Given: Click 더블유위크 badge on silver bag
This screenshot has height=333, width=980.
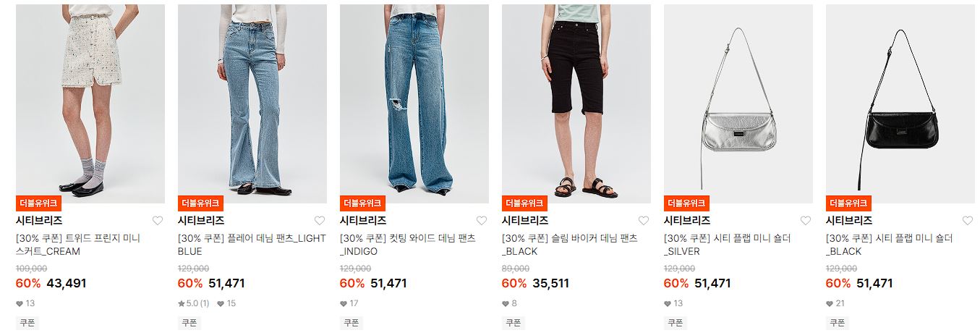Looking at the screenshot, I should click(x=686, y=203).
